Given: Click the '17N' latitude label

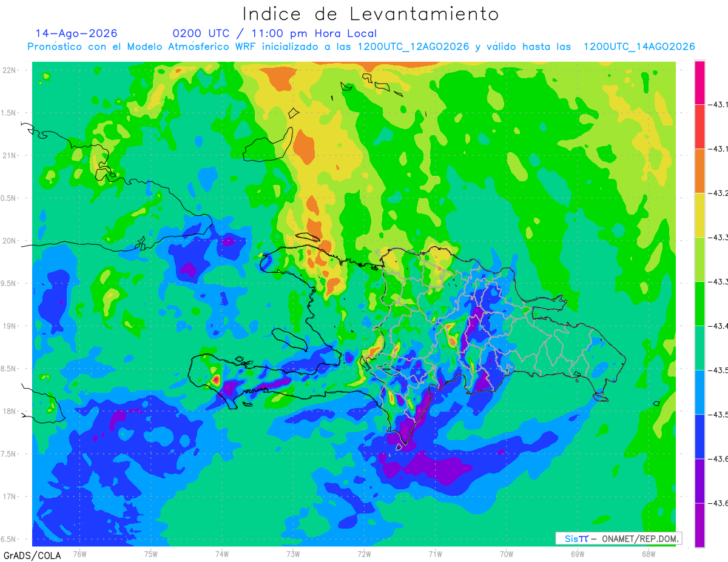Looking at the screenshot, I should tap(9, 497).
